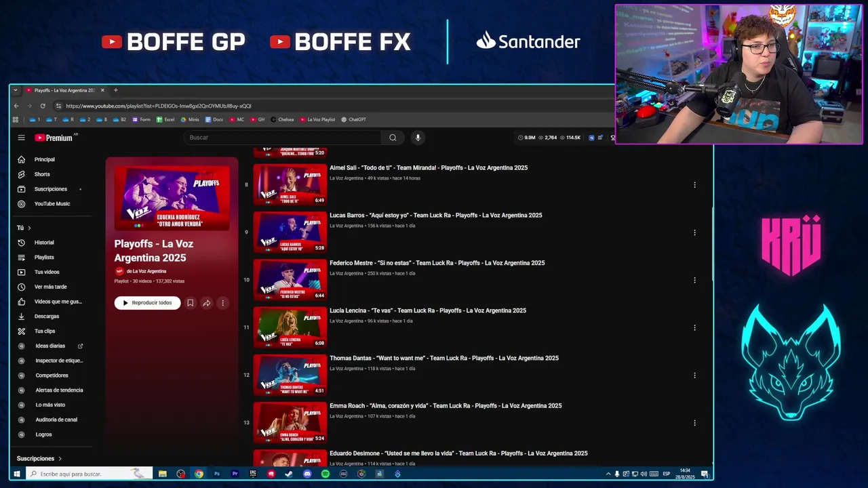Screen dimensions: 868x488
Task: Open Discord from the taskbar
Action: point(307,474)
